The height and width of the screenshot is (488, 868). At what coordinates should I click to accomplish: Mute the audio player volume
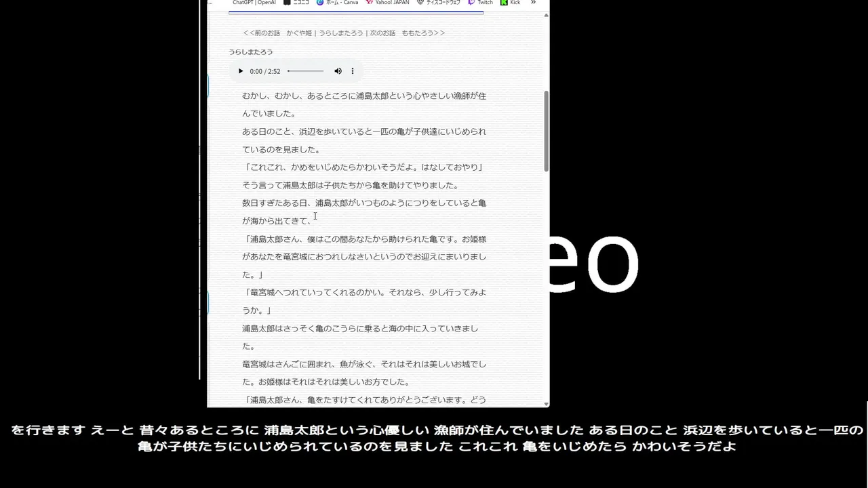(338, 71)
